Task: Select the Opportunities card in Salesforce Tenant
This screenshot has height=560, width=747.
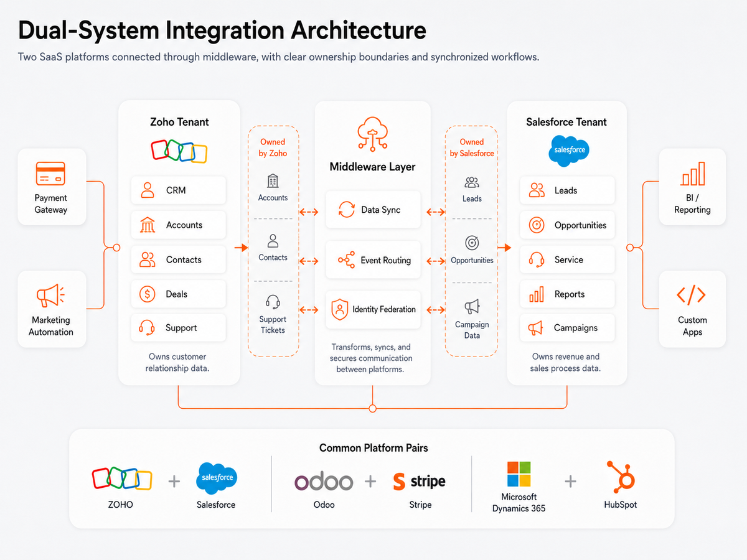Action: pyautogui.click(x=567, y=225)
